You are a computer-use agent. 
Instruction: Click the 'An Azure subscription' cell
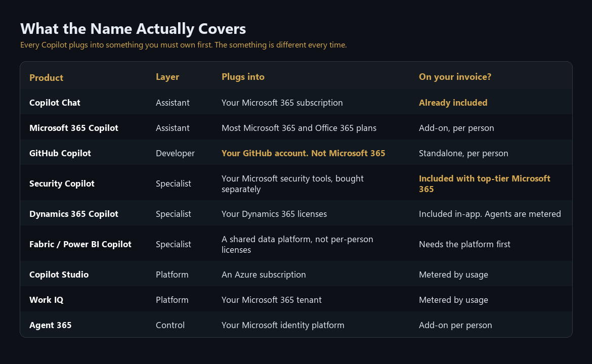[264, 275]
